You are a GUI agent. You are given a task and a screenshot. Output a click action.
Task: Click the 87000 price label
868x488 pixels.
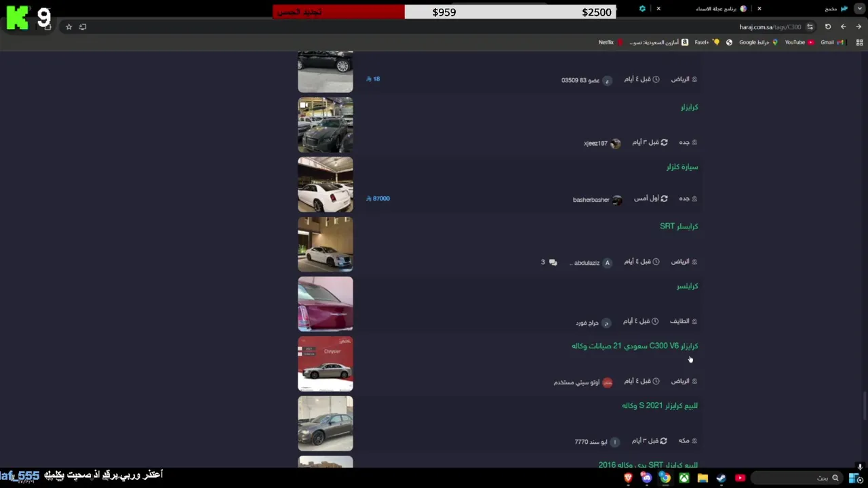(378, 199)
